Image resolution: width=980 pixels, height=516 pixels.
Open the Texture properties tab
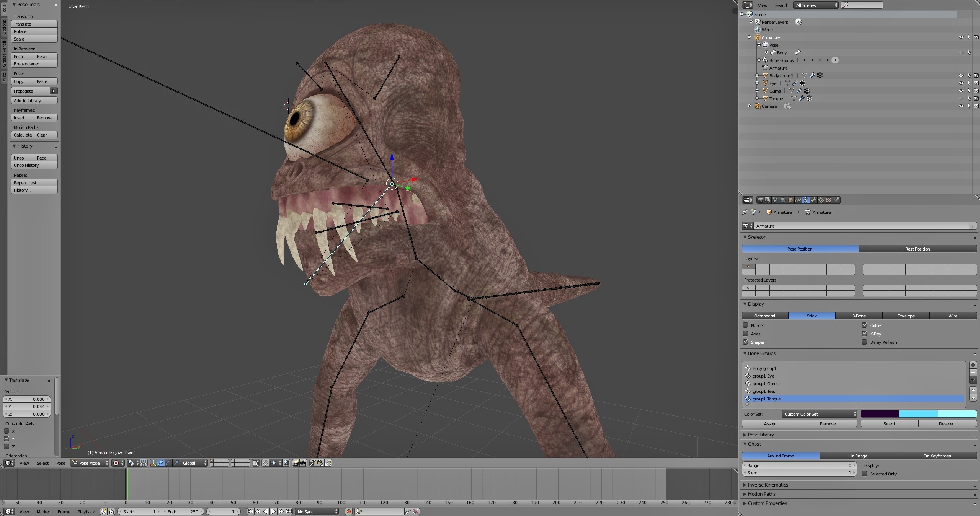(829, 200)
